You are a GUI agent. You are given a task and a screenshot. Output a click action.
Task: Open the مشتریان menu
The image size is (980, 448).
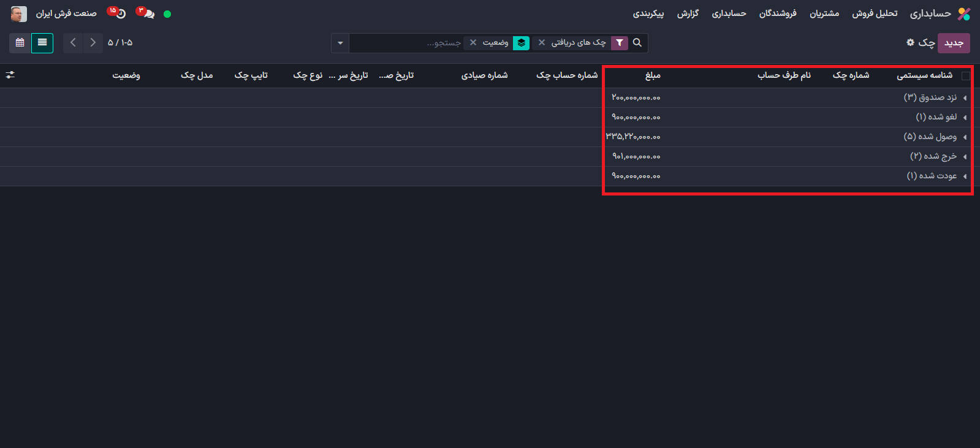pos(824,13)
